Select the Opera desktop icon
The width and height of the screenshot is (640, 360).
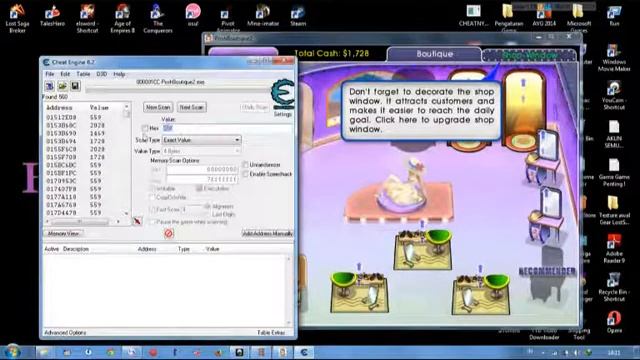(x=614, y=322)
